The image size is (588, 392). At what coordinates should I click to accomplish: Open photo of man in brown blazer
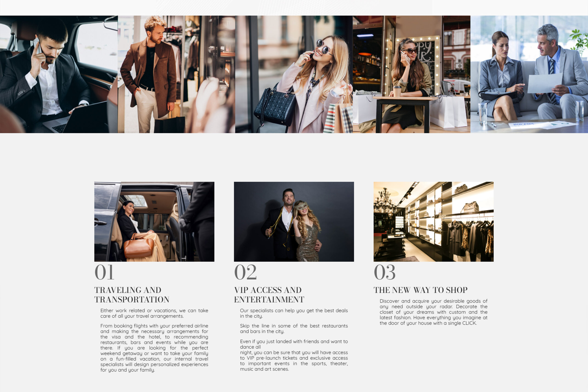tap(176, 74)
